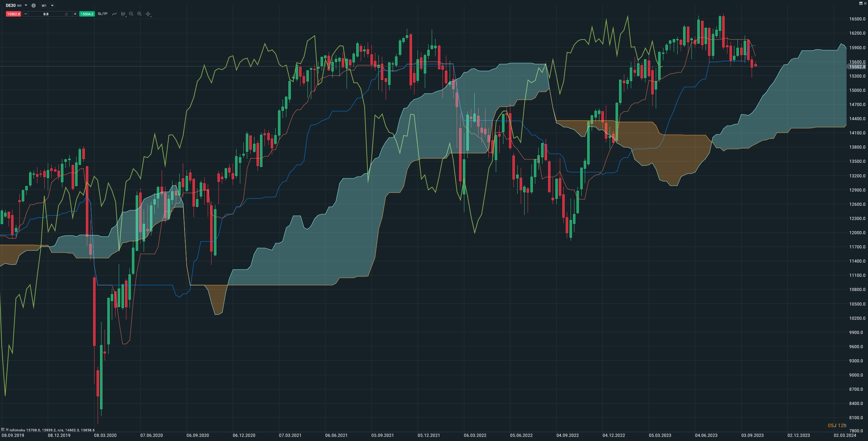
Task: Open the Ichimoku indicator settings icon
Action: (3, 430)
